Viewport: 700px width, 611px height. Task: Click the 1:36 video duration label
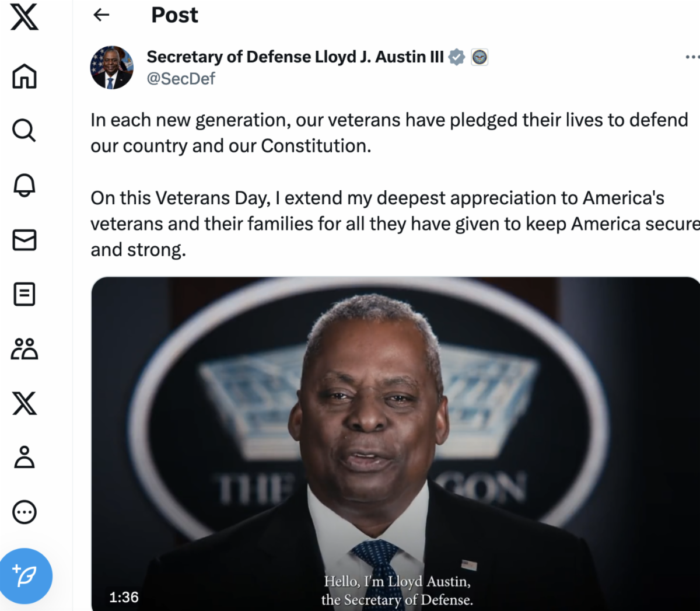(x=124, y=597)
